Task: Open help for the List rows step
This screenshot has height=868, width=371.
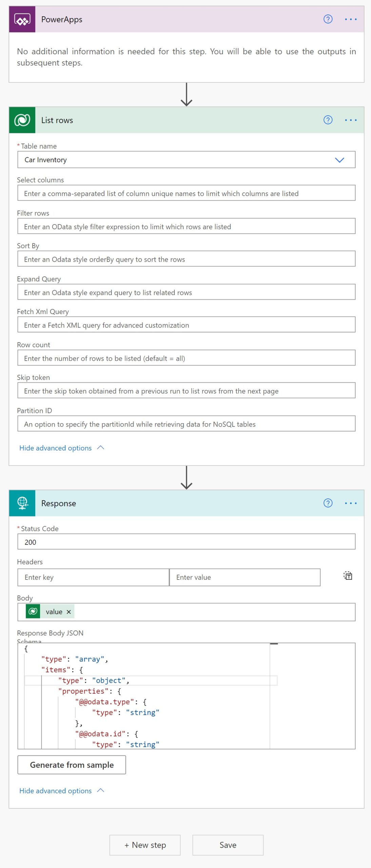Action: pyautogui.click(x=328, y=120)
